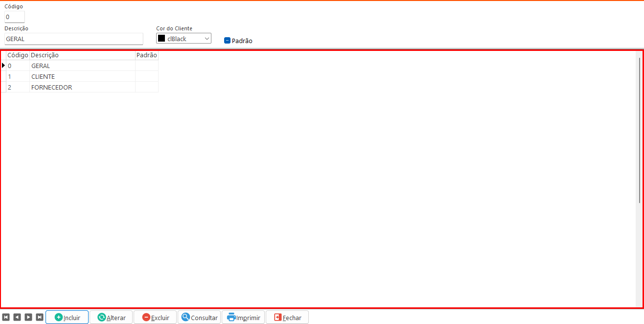Viewport: 644px width, 324px height.
Task: Go to previous record arrow icon
Action: pyautogui.click(x=17, y=317)
